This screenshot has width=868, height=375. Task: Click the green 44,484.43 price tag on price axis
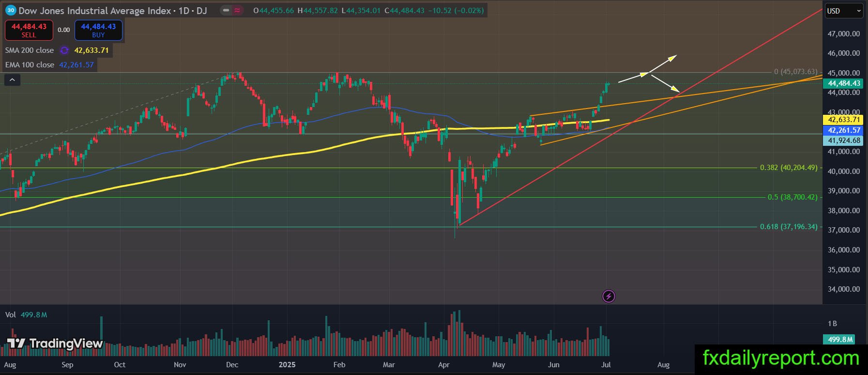[844, 83]
